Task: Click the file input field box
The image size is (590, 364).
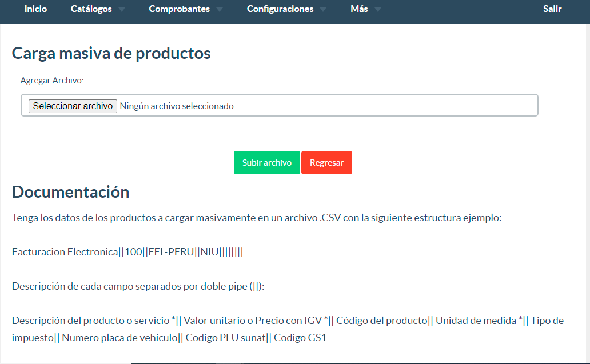Action: coord(279,105)
